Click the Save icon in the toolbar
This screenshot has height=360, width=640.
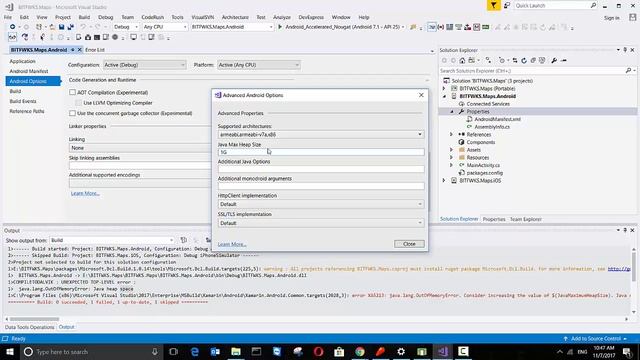[61, 27]
